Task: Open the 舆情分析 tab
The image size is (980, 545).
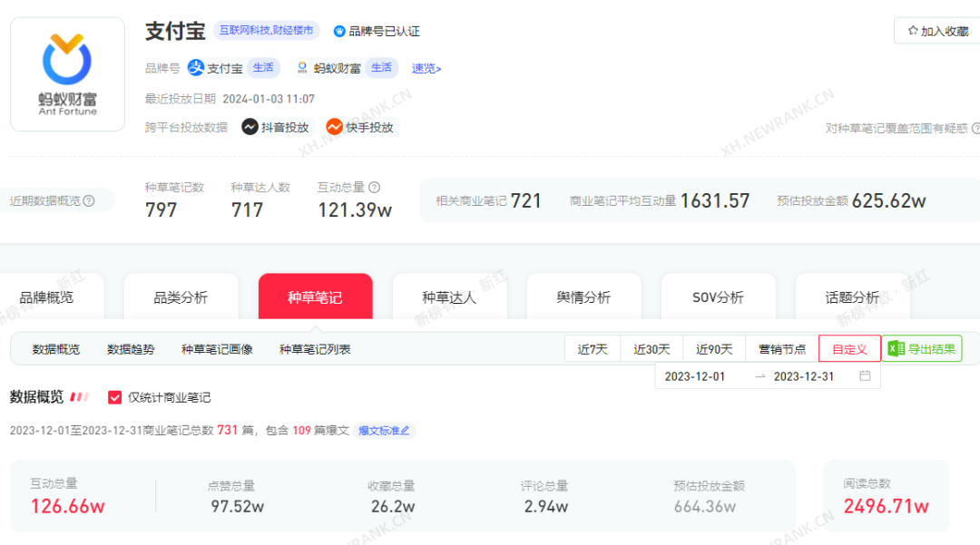Action: click(583, 297)
